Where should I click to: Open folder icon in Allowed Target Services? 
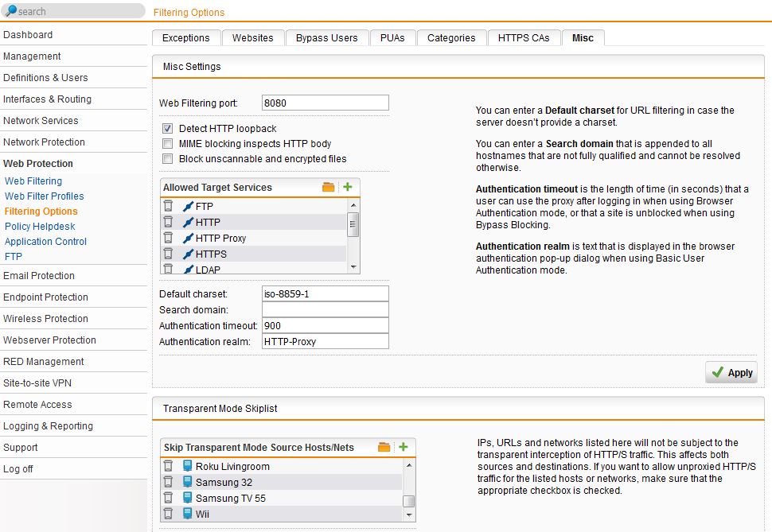point(329,187)
